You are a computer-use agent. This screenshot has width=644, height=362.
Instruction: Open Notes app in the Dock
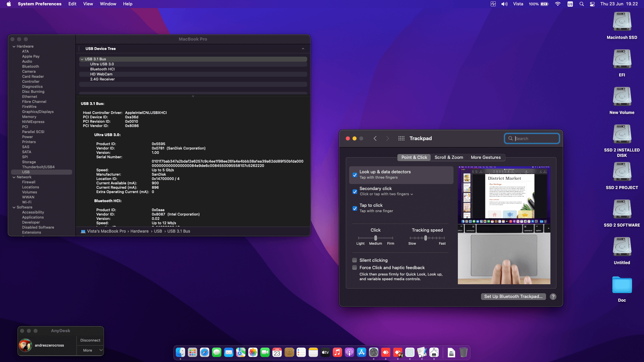pyautogui.click(x=313, y=352)
